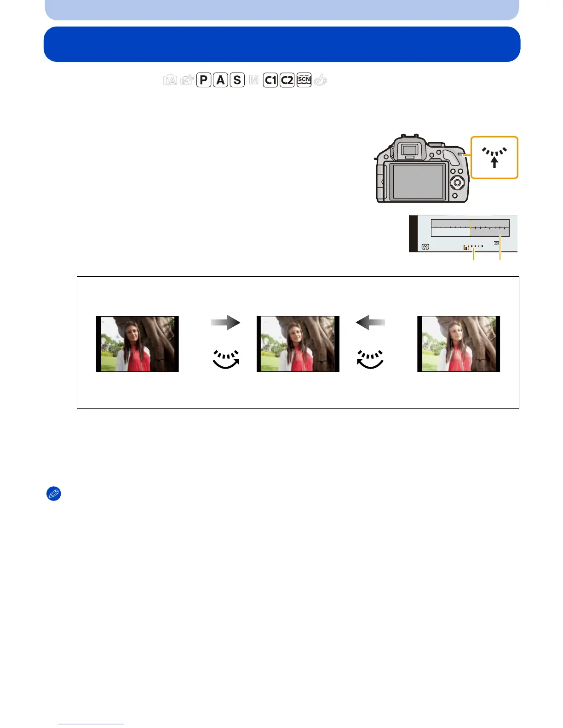This screenshot has height=728, width=563.
Task: Click the right-pointing gray arrow
Action: [x=225, y=323]
